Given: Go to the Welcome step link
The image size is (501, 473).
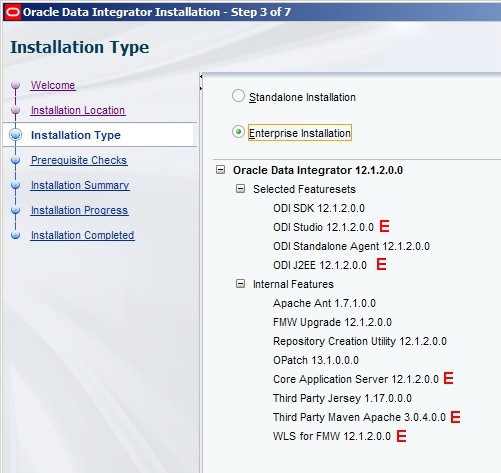Looking at the screenshot, I should tap(53, 85).
